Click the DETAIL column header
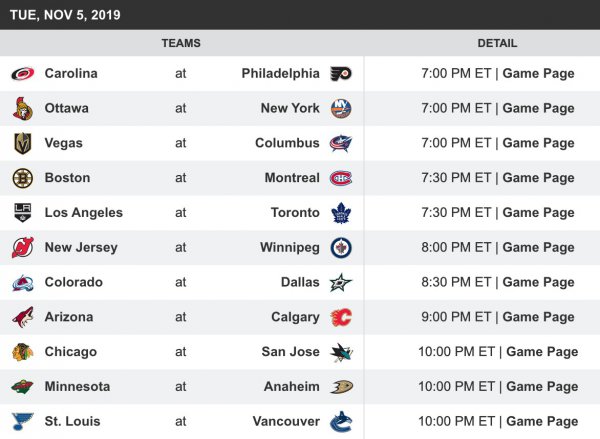 498,43
